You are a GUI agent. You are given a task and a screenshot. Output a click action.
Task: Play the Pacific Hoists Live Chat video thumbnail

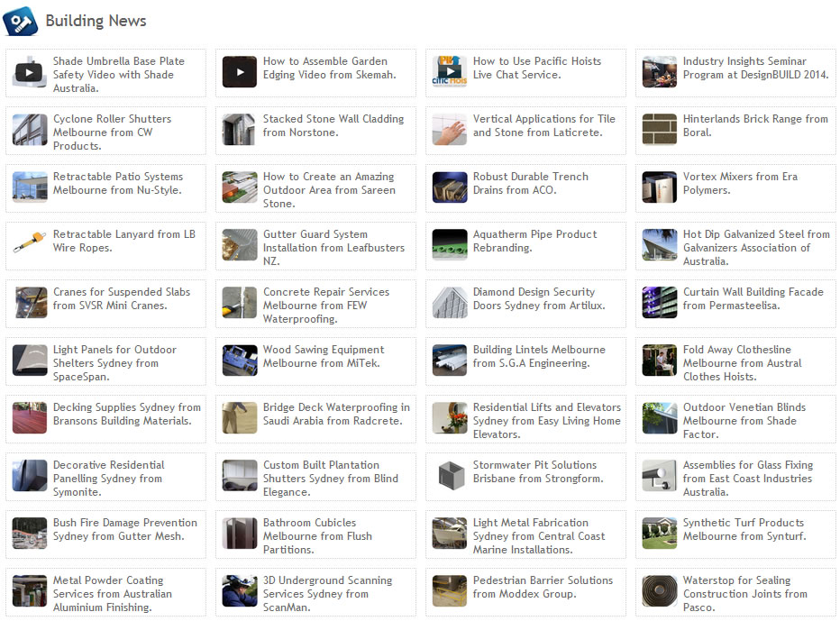pyautogui.click(x=450, y=72)
